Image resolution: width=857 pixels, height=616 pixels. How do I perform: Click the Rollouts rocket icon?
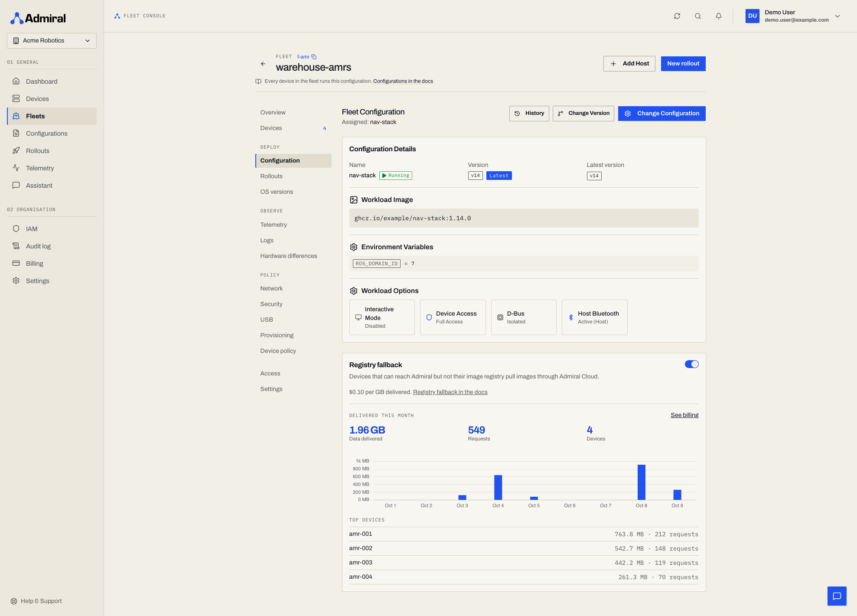tap(16, 150)
